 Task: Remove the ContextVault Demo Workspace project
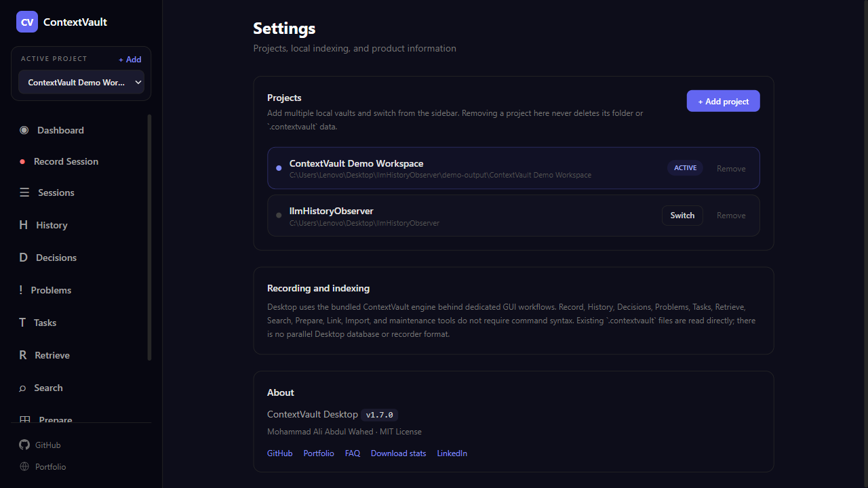click(731, 169)
